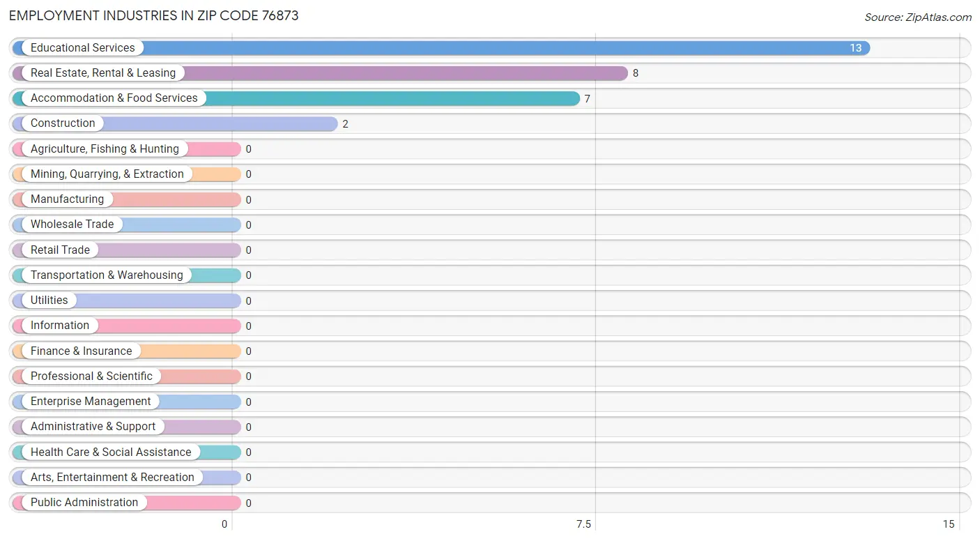Screen dimensions: 980x541
Task: Click the 0 value beside Public Administration bar
Action: tap(248, 503)
